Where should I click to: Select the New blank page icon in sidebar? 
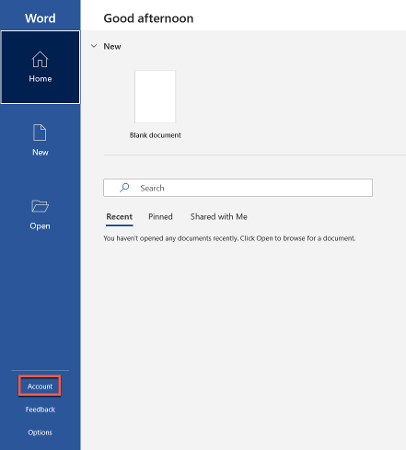coord(40,132)
